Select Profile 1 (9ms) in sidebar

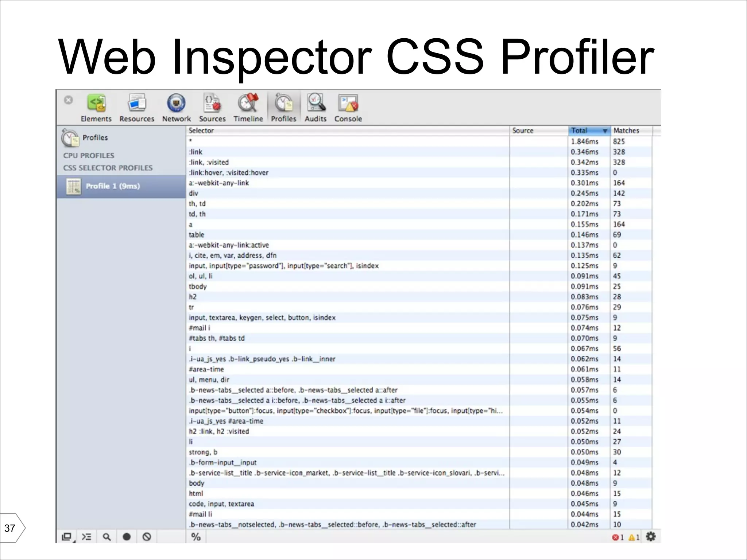click(x=121, y=186)
